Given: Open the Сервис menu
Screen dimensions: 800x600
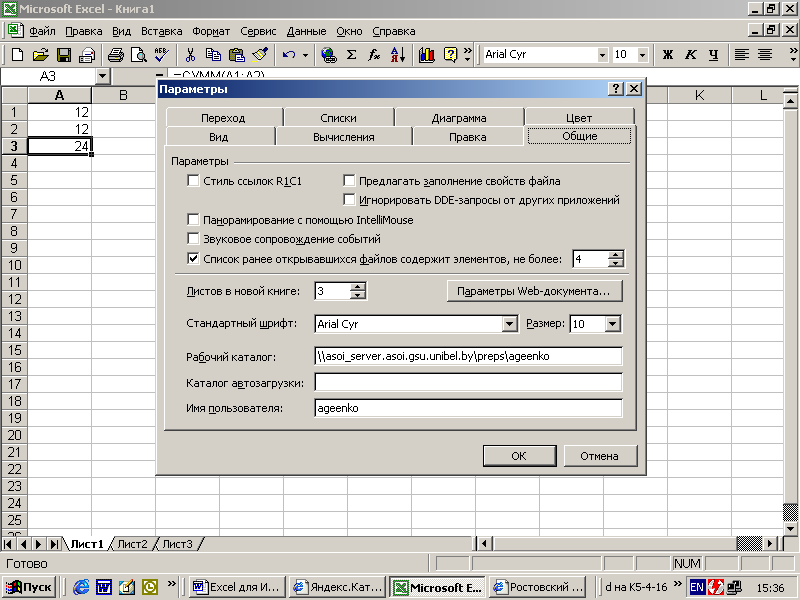Looking at the screenshot, I should 258,31.
